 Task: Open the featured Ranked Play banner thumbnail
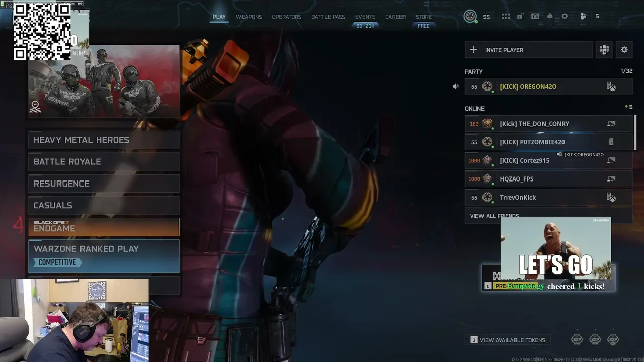pyautogui.click(x=104, y=81)
